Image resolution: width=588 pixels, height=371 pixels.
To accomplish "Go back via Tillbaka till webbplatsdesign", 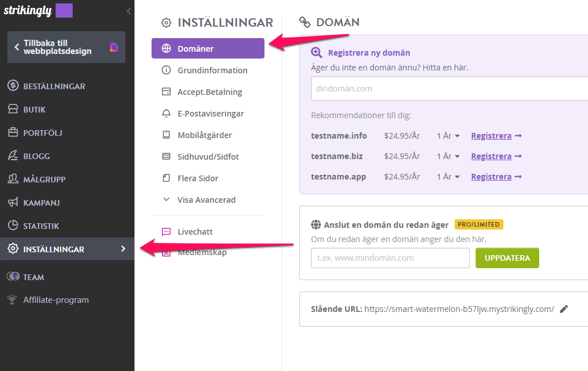I will tap(66, 47).
